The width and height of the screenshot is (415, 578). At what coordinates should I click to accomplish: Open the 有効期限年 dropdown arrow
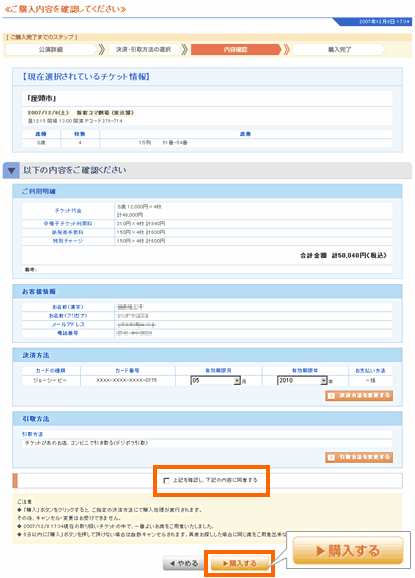pyautogui.click(x=324, y=381)
